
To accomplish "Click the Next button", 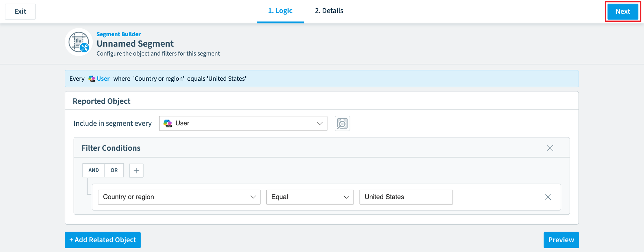I will pyautogui.click(x=623, y=12).
